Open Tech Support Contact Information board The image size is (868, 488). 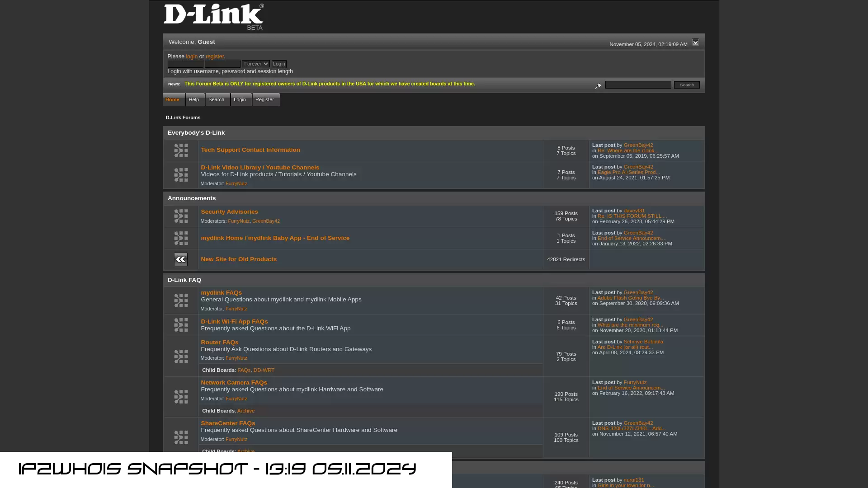point(250,150)
